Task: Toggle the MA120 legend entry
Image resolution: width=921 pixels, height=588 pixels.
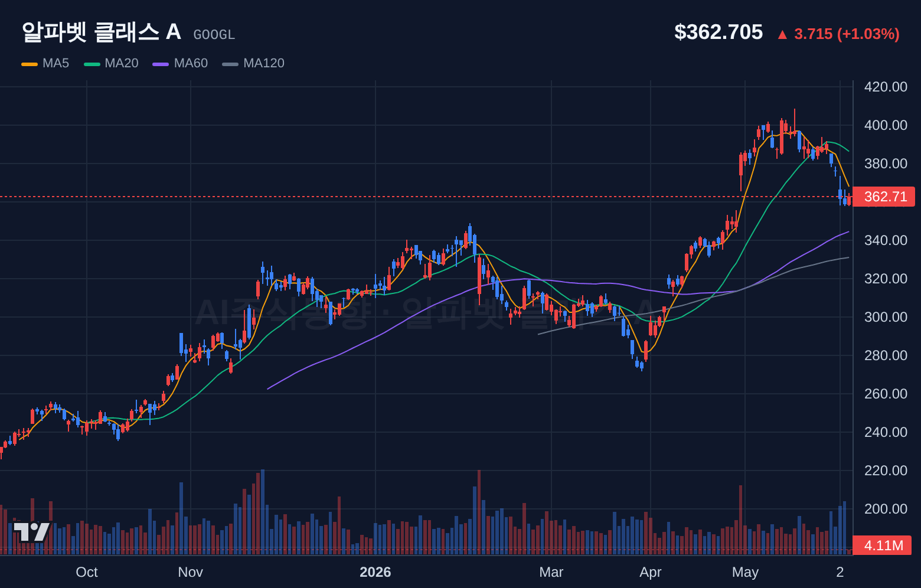Action: pyautogui.click(x=253, y=63)
